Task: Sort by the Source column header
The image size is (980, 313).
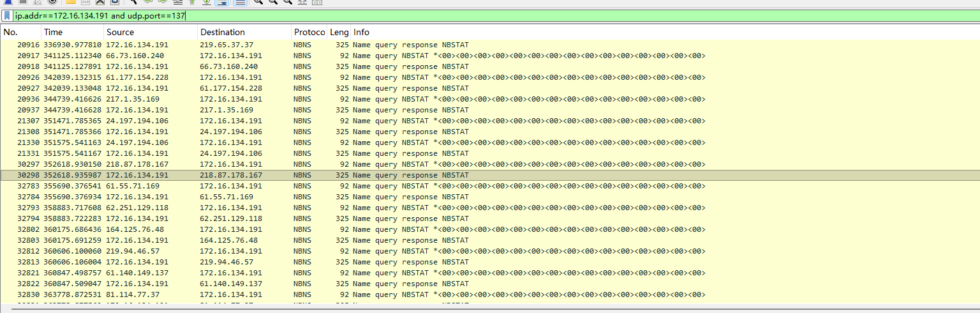Action: 150,32
